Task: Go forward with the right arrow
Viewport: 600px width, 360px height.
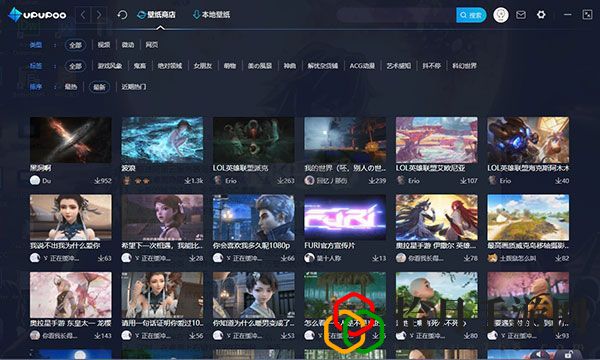Action: (x=99, y=15)
